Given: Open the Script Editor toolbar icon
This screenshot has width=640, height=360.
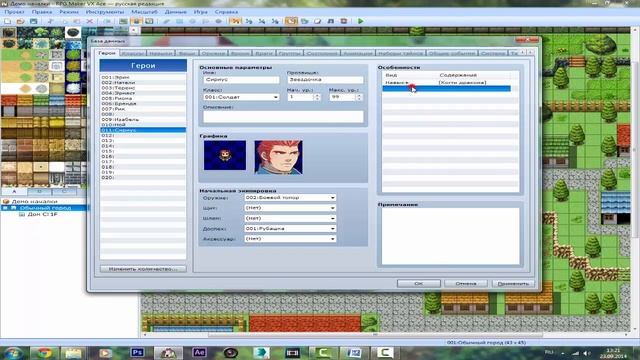Looking at the screenshot, I should [x=318, y=21].
